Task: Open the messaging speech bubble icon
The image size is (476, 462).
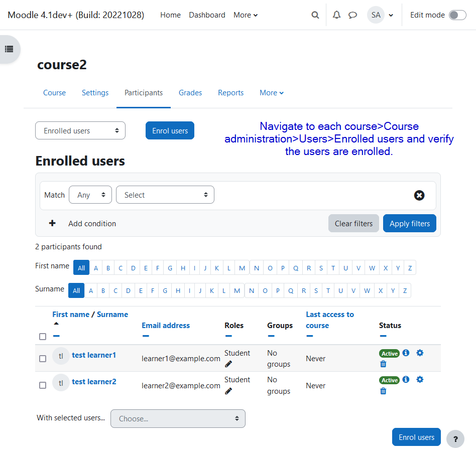Action: 352,15
